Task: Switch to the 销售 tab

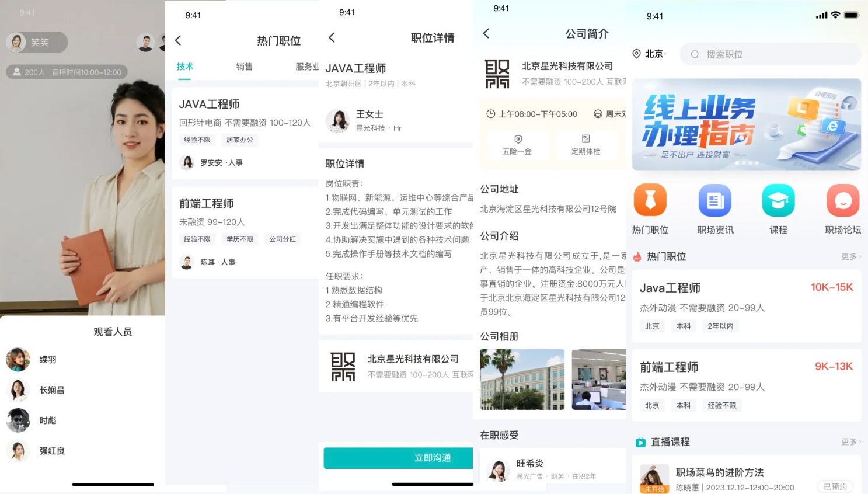Action: coord(245,67)
